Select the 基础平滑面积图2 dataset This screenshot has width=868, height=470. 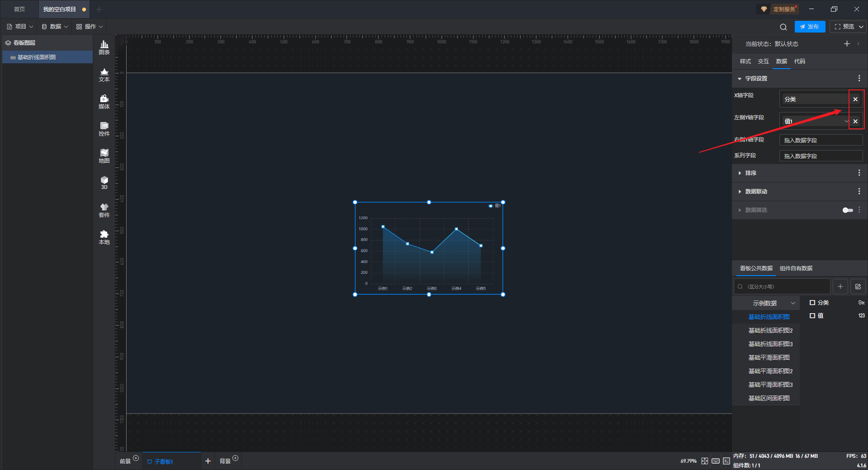point(770,371)
